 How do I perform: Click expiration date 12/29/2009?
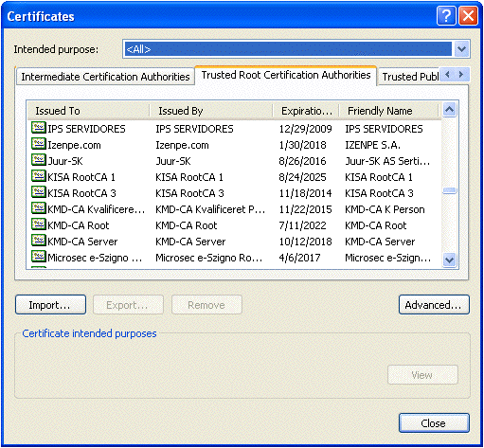[x=305, y=129]
